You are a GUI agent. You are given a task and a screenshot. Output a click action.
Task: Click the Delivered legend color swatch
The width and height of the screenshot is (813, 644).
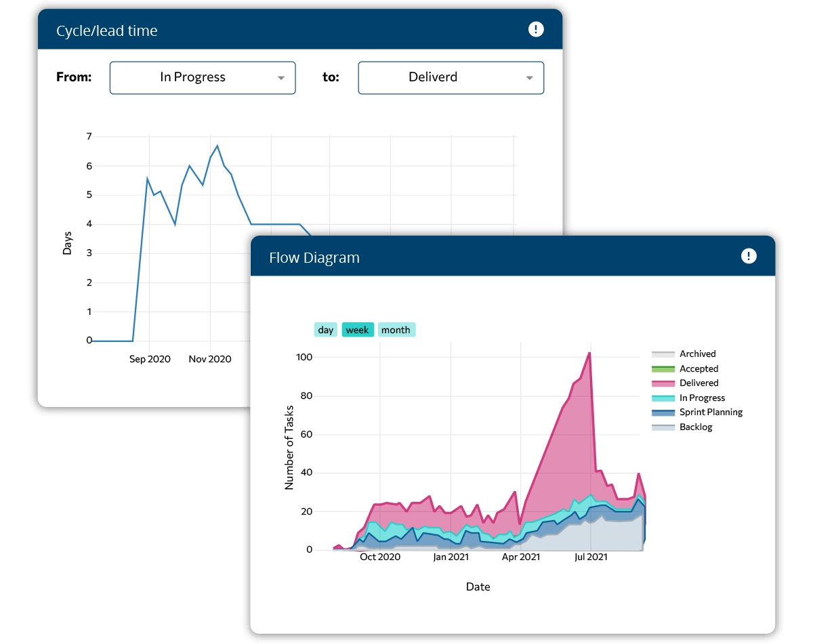tap(663, 383)
